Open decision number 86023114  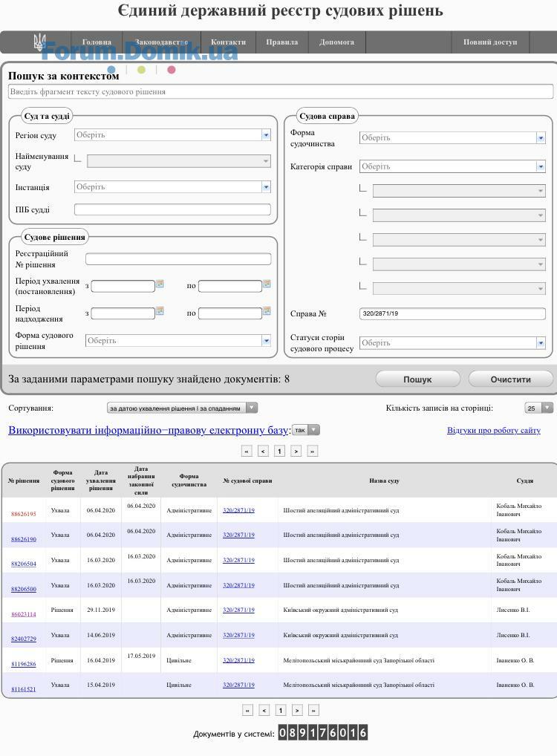tap(24, 614)
